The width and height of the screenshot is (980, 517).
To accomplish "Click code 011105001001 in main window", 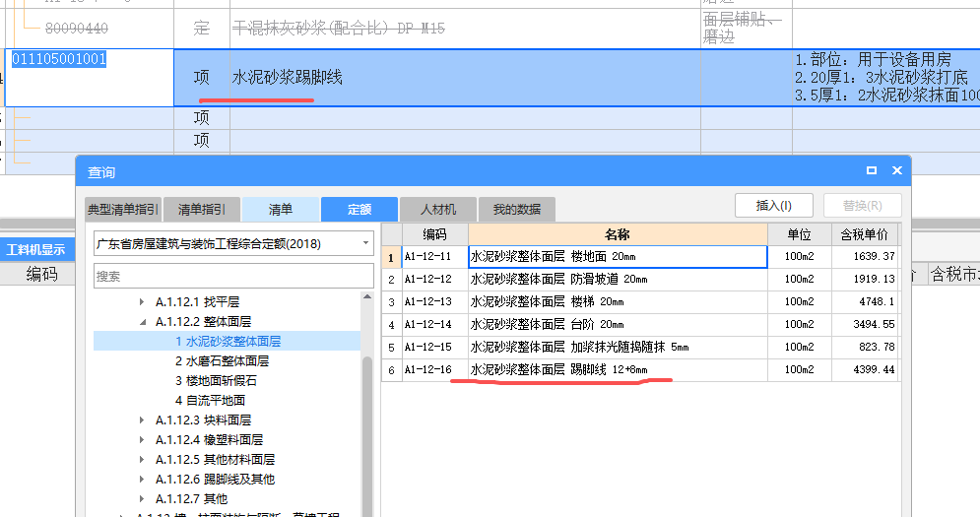I will [59, 59].
